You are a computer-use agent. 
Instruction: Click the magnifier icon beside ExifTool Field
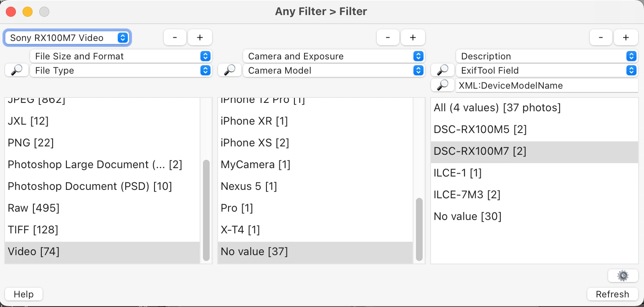click(442, 70)
